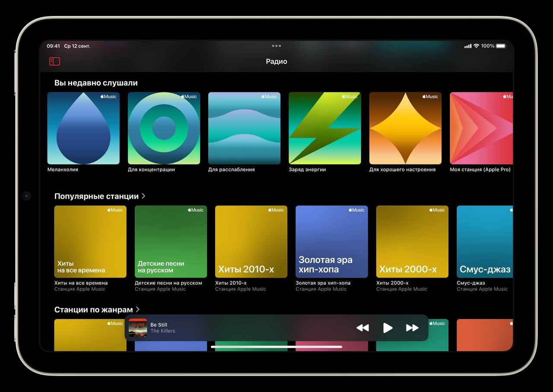
Task: Tap the Хиты на все времена caption below tile
Action: (x=81, y=283)
